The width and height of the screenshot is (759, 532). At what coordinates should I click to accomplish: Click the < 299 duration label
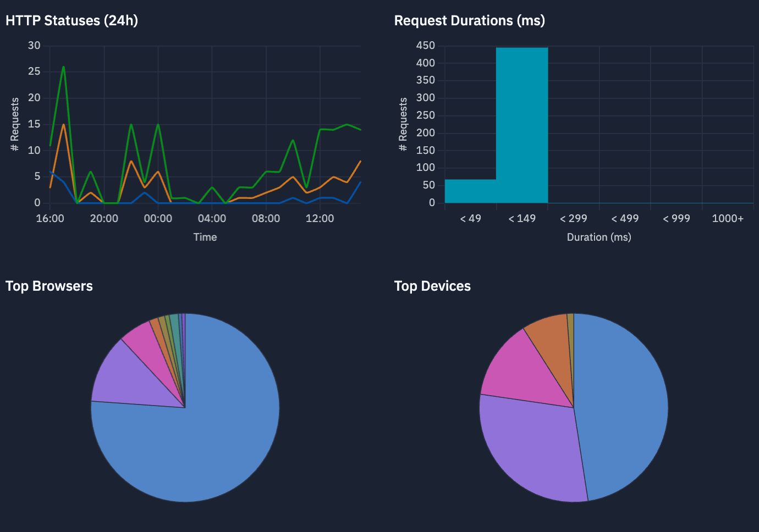click(x=574, y=218)
